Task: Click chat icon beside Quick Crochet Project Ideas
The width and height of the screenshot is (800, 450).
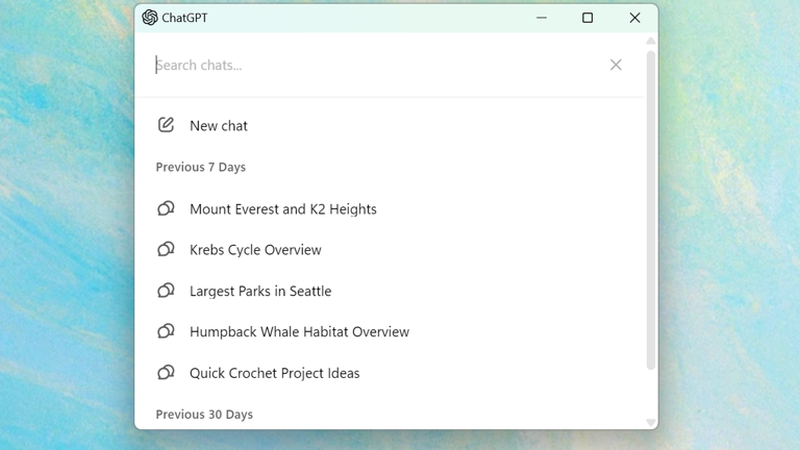Action: [x=166, y=373]
